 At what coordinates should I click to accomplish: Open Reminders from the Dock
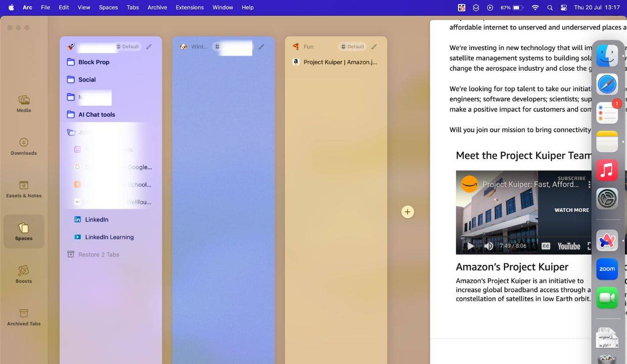pos(607,112)
